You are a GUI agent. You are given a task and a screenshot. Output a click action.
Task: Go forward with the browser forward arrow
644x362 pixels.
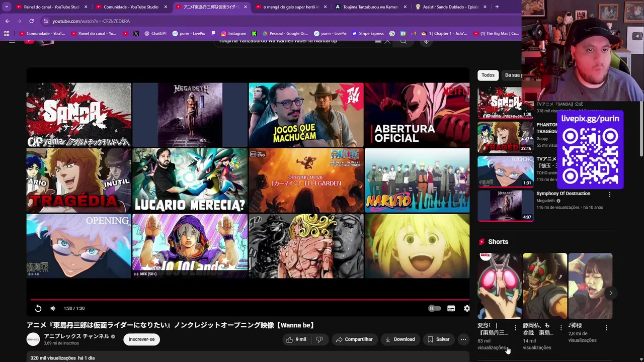(x=19, y=21)
